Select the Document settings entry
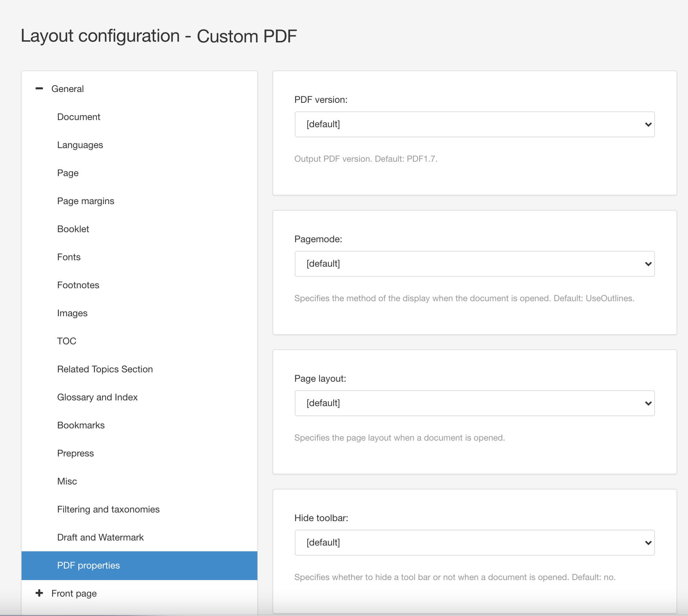The height and width of the screenshot is (616, 688). pyautogui.click(x=79, y=116)
